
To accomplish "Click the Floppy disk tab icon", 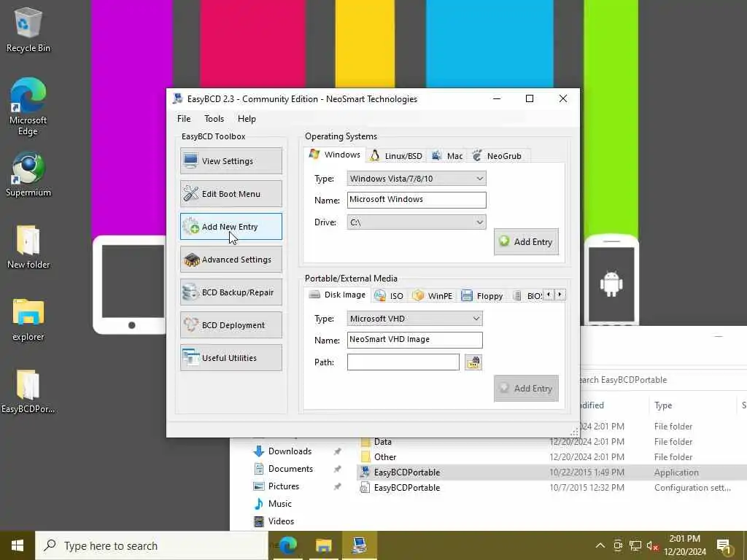I will (467, 296).
